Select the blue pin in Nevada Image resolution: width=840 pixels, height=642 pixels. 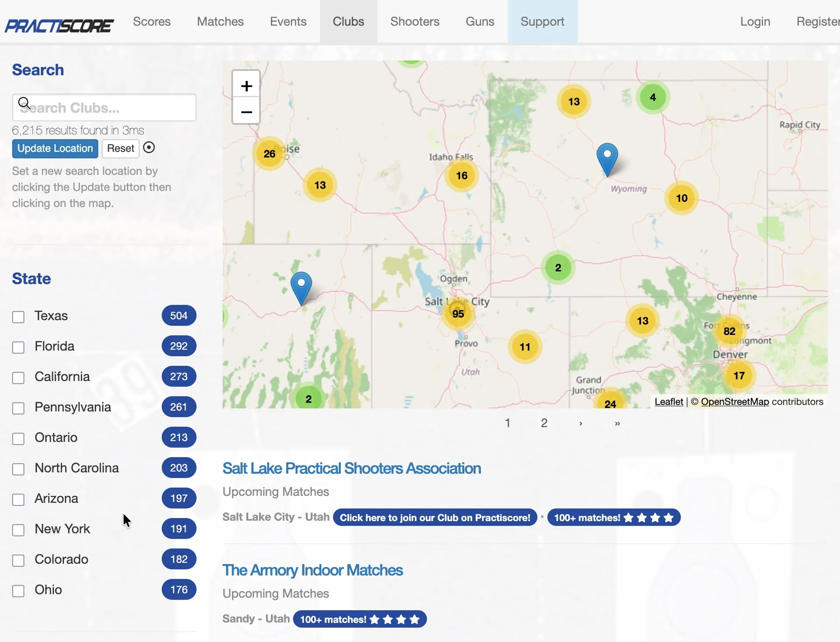coord(301,288)
